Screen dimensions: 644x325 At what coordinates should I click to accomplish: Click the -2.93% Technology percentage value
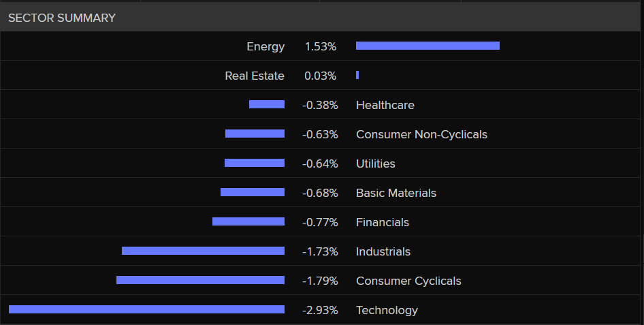[x=320, y=310]
